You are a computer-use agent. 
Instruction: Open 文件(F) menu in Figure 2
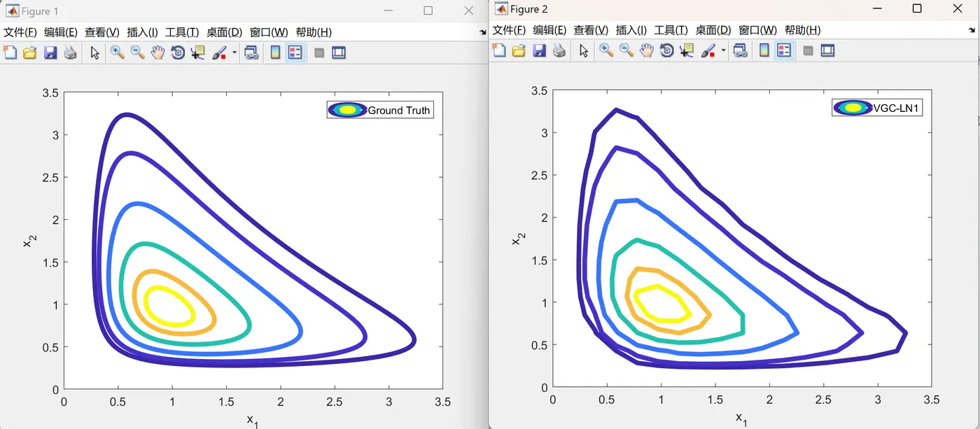[x=509, y=30]
